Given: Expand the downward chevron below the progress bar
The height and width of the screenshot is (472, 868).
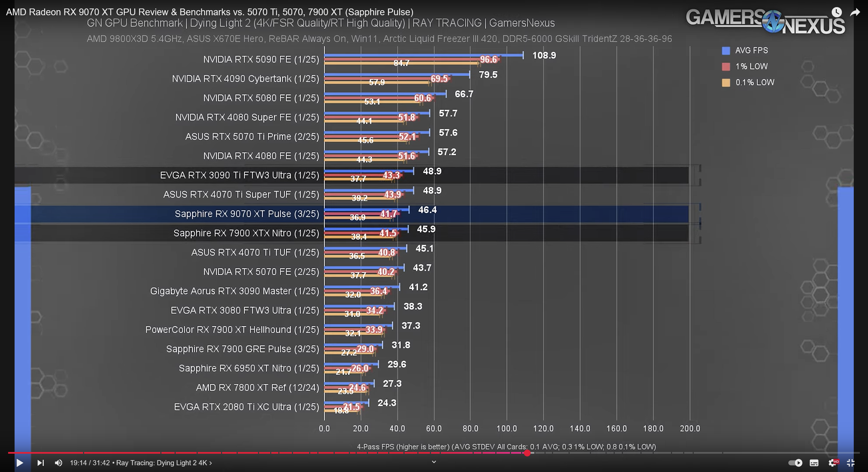Looking at the screenshot, I should 434,462.
